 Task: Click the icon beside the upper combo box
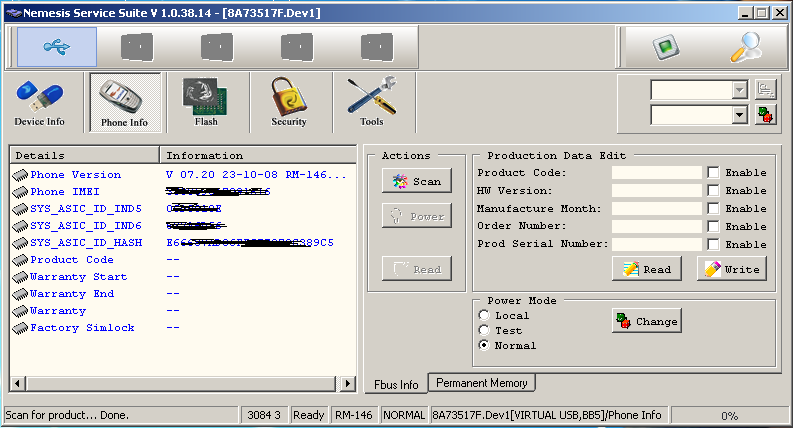tap(766, 90)
